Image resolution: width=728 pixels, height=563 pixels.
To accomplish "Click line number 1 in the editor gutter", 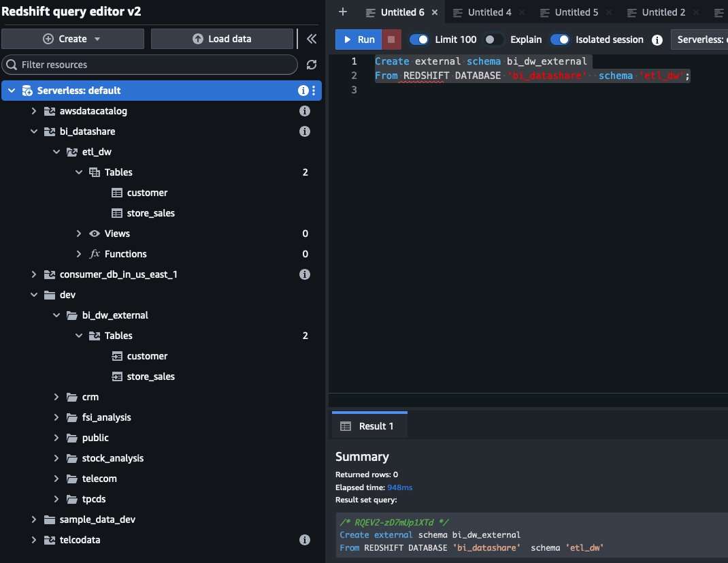I will coord(354,61).
